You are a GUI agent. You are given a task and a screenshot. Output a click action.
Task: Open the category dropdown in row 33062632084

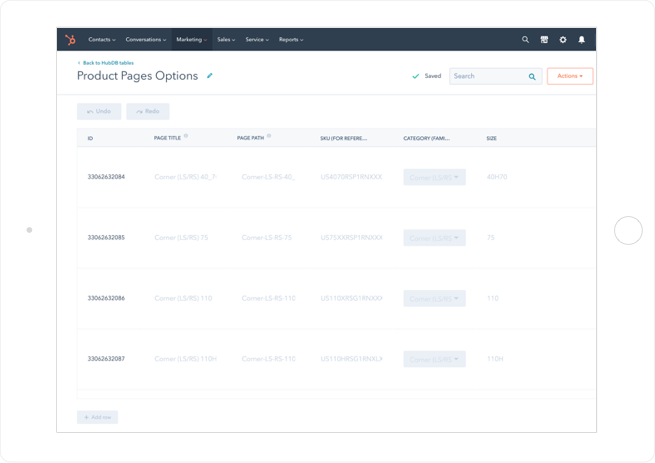434,177
